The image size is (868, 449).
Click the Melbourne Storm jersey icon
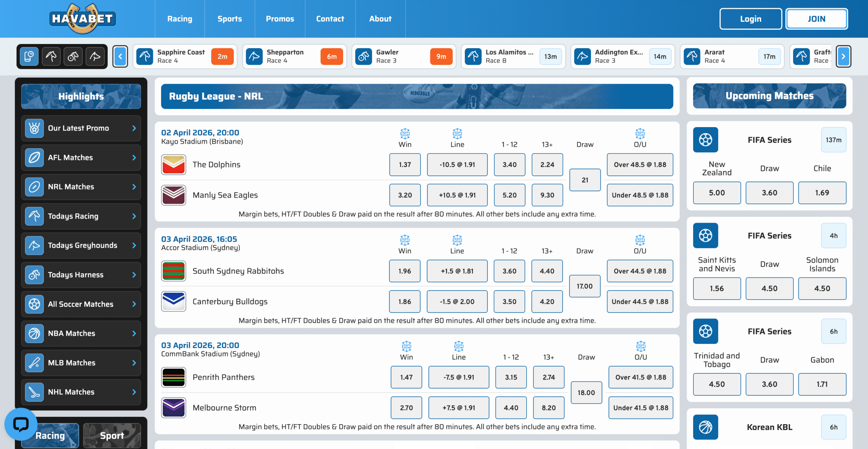pyautogui.click(x=173, y=408)
